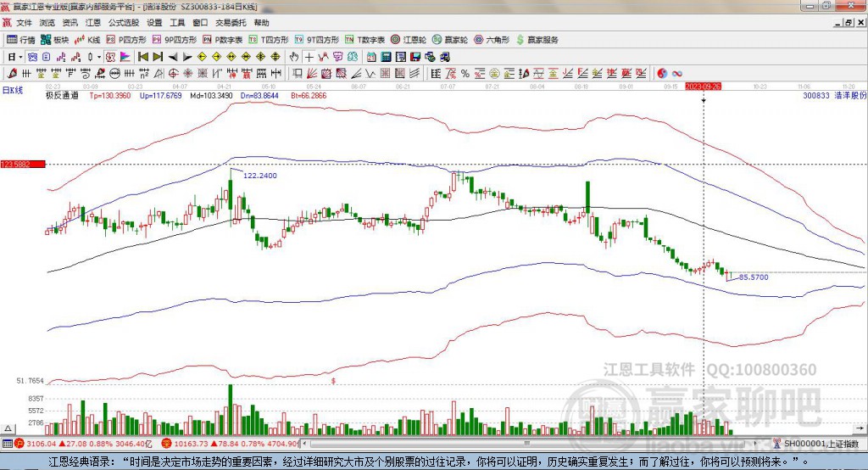Open the 帮助 menu
Image resolution: width=868 pixels, height=470 pixels.
coord(261,23)
